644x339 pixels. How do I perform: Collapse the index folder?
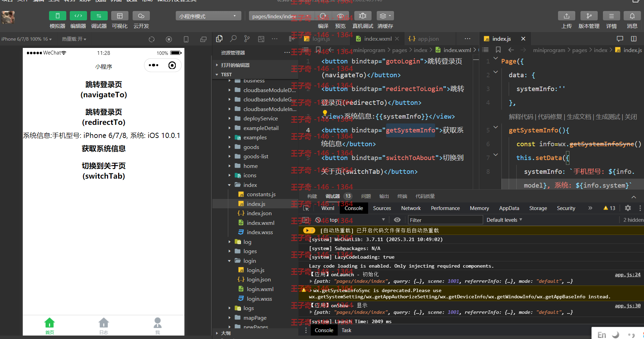click(x=255, y=185)
